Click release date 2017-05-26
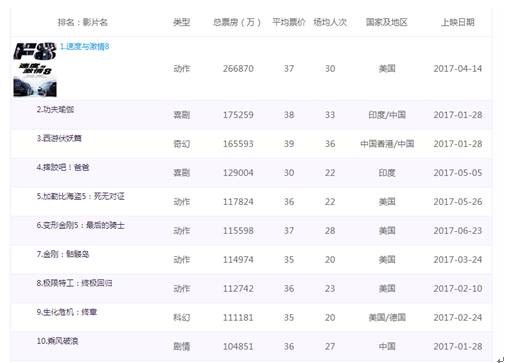This screenshot has height=363, width=507. point(458,202)
